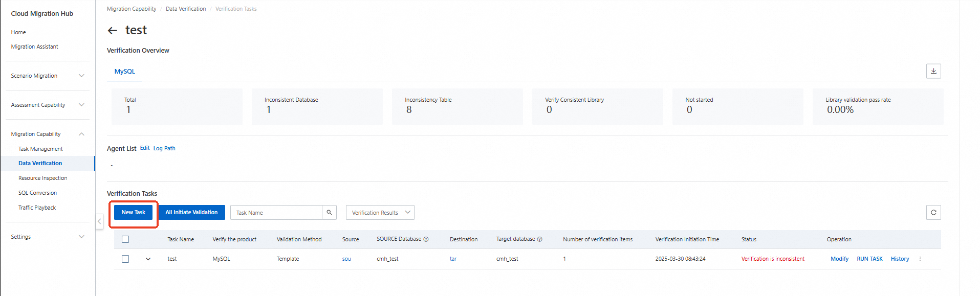Image resolution: width=980 pixels, height=296 pixels.
Task: Click the Not started card
Action: (x=738, y=106)
